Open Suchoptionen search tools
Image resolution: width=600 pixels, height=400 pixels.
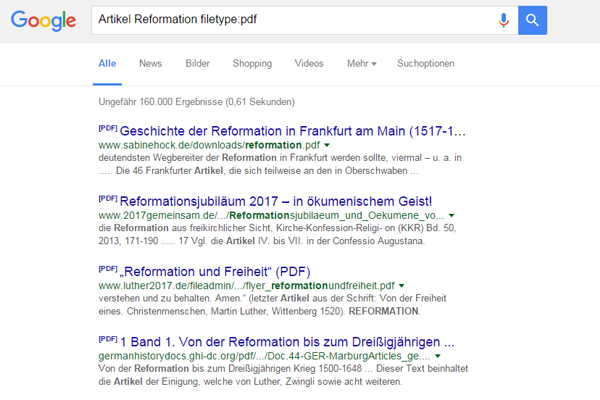point(428,64)
